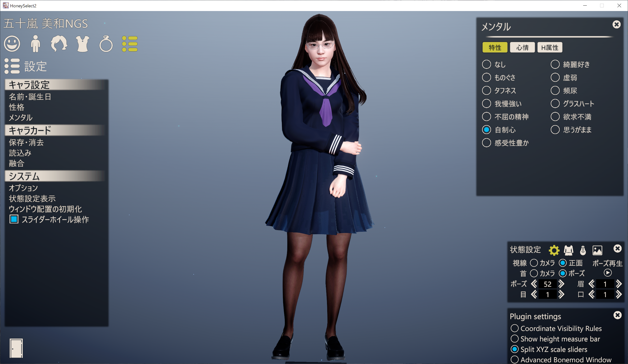Screen dimensions: 628x364
Task: Close the 状態設定 panel
Action: pyautogui.click(x=617, y=248)
